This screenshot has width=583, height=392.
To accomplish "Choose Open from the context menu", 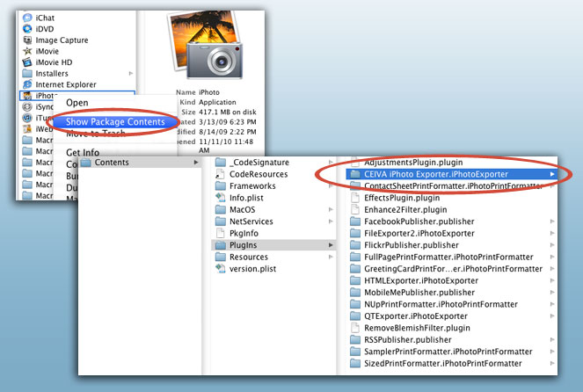I will tap(77, 103).
